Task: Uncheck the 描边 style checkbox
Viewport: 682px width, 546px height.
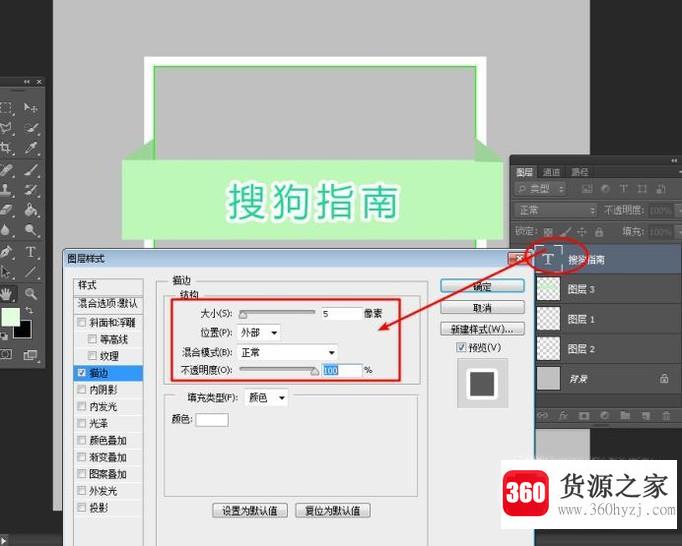Action: click(81, 372)
